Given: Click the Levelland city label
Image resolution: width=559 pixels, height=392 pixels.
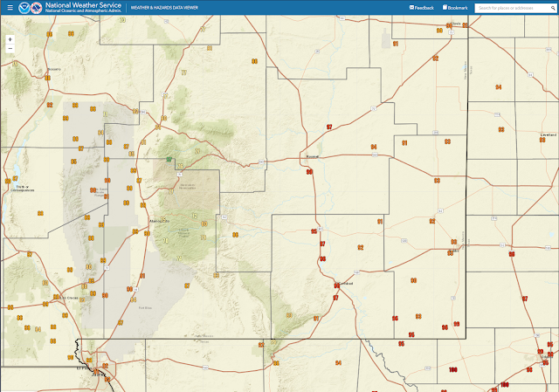Looking at the screenshot, I should coord(549,135).
